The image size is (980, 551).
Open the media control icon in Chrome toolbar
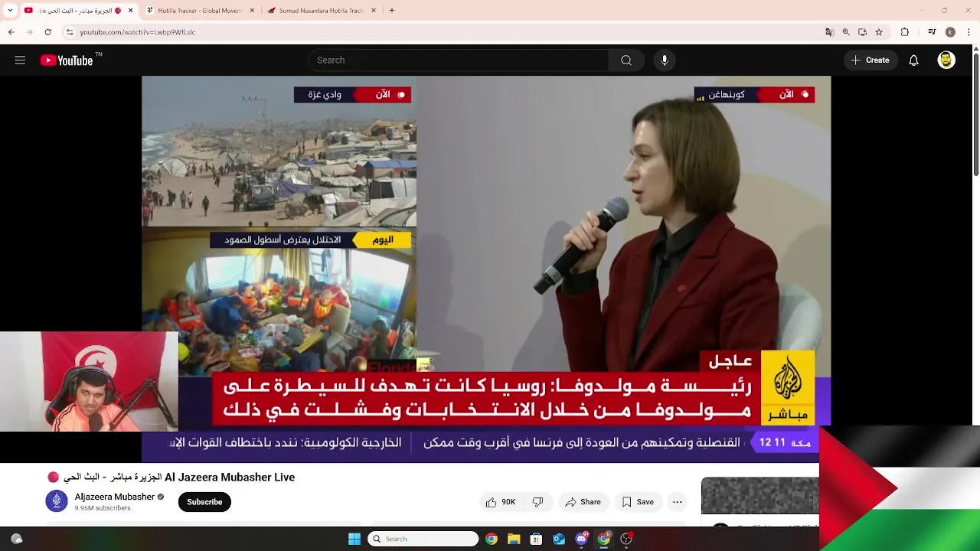[932, 32]
